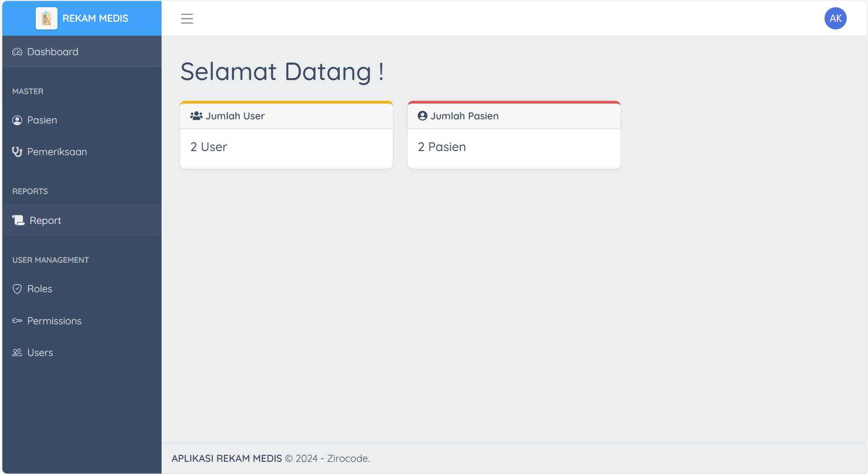
Task: Click the Jumlah User card header
Action: (x=286, y=116)
